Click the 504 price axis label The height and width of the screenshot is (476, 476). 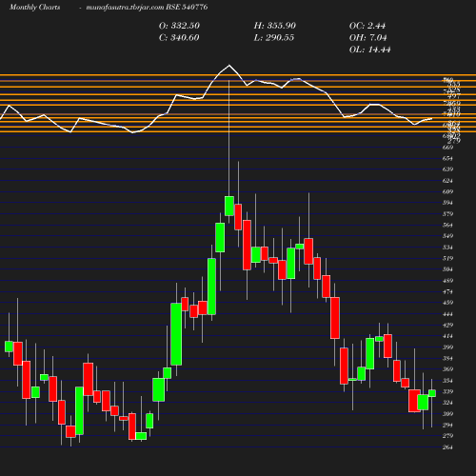[447, 269]
